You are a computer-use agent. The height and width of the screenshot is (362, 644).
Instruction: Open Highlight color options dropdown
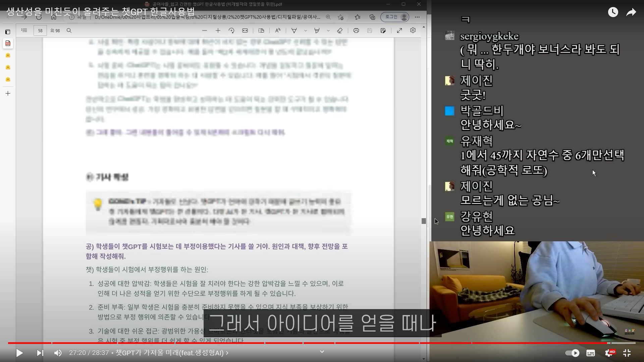pyautogui.click(x=328, y=31)
